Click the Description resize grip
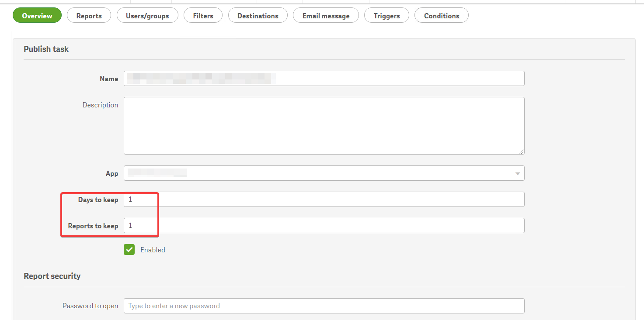Screen dimensions: 644x320 522,151
